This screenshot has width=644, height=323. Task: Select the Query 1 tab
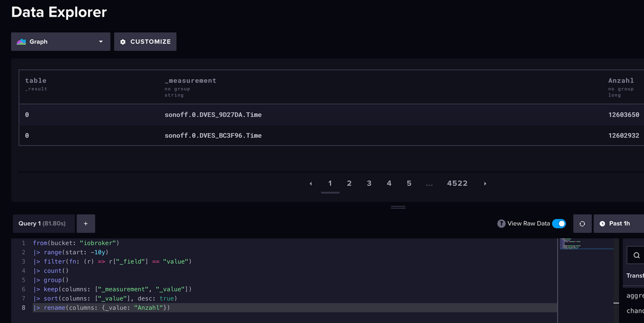point(44,223)
